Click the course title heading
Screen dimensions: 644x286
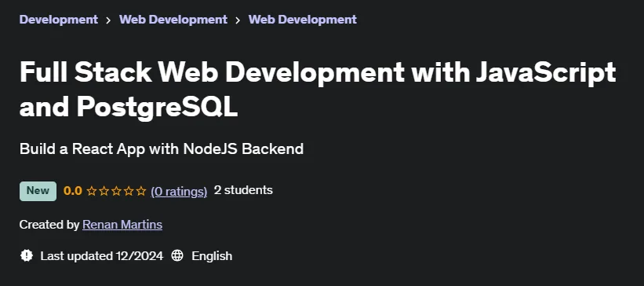tap(318, 90)
